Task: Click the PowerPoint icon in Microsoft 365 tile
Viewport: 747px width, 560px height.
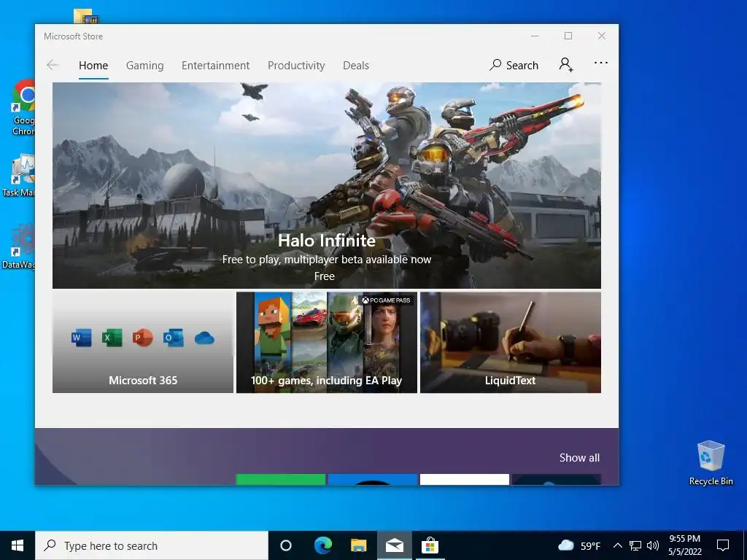Action: (x=142, y=338)
